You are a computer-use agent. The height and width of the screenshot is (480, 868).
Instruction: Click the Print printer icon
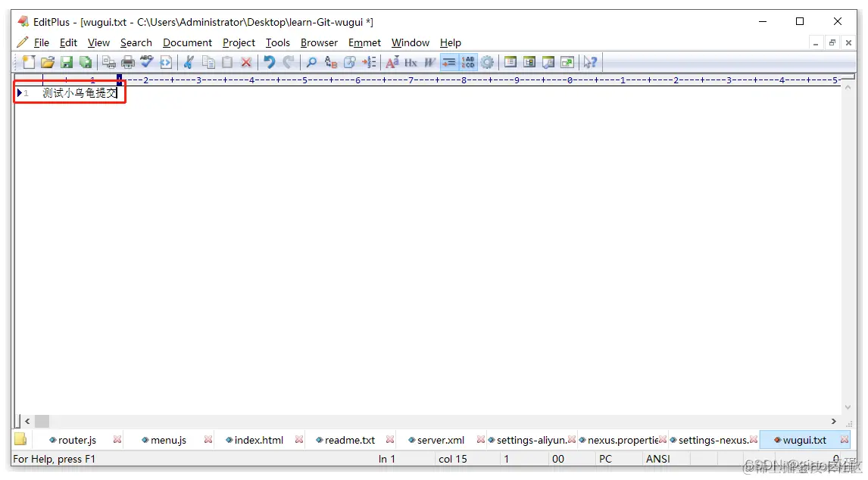coord(128,62)
